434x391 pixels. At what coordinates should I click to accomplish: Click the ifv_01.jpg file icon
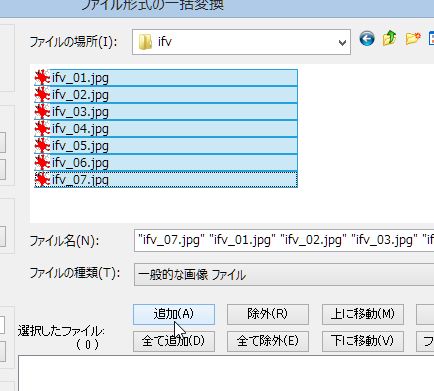[42, 78]
